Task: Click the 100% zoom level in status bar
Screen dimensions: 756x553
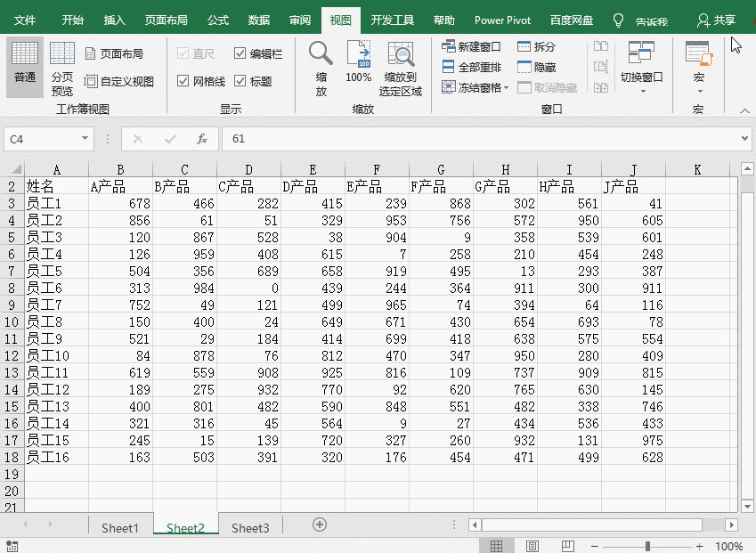Action: (x=728, y=546)
